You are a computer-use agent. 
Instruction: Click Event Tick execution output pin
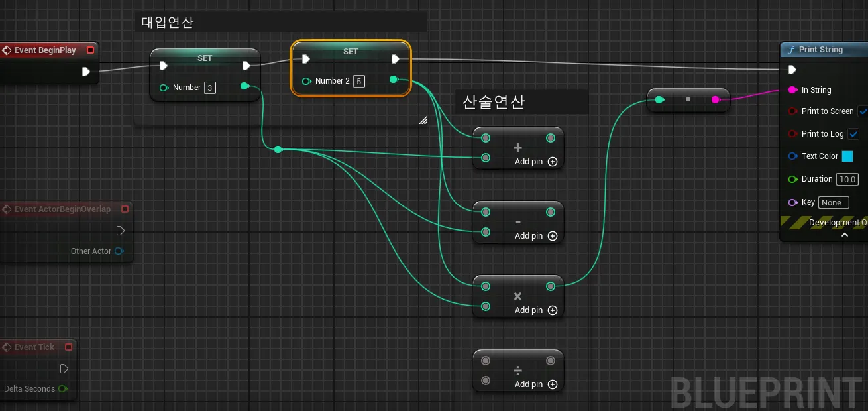click(x=64, y=369)
